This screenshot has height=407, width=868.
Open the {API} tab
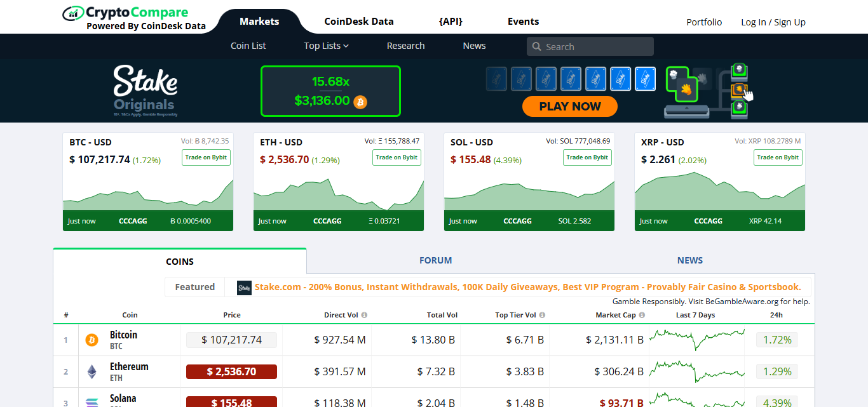[x=451, y=22]
